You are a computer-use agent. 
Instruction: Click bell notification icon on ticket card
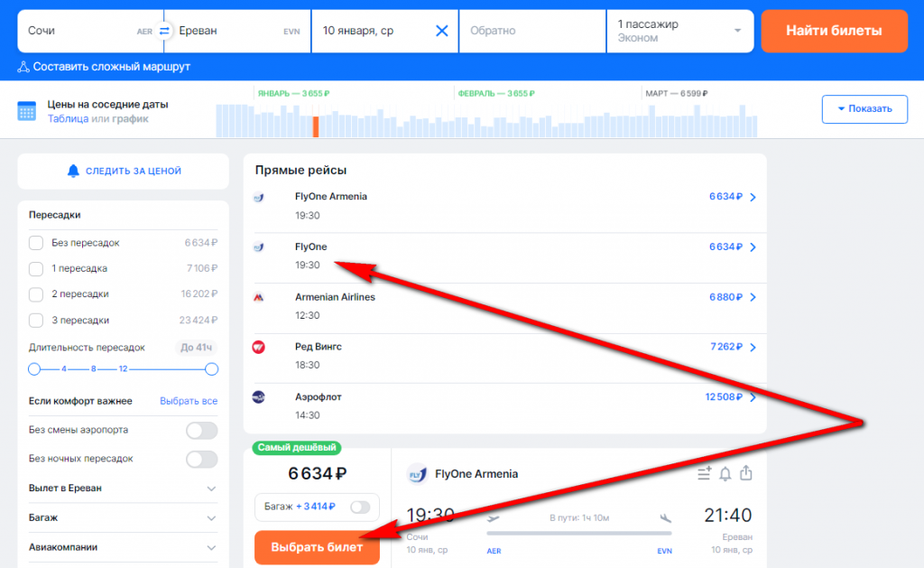pos(725,473)
